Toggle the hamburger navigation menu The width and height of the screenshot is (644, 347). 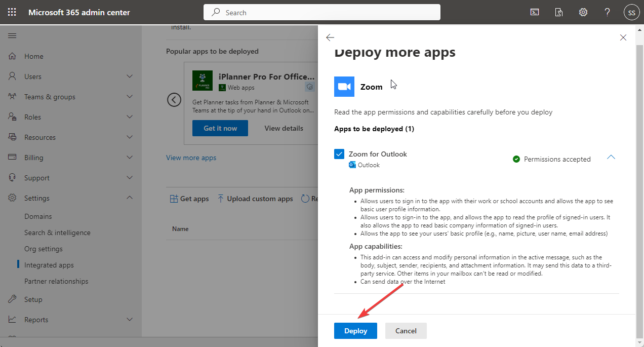click(12, 36)
